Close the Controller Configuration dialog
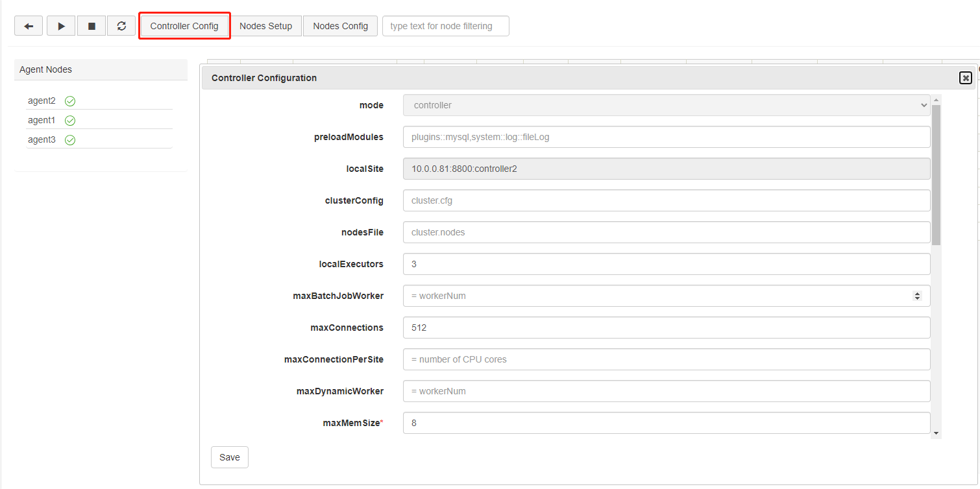 [965, 78]
